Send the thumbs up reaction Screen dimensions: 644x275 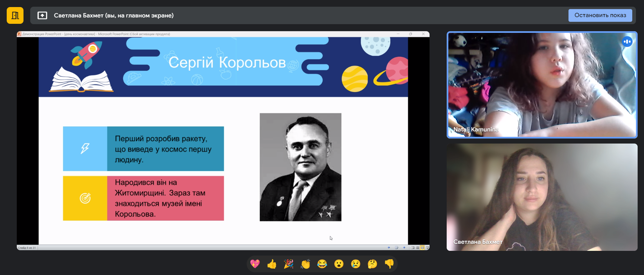pyautogui.click(x=272, y=264)
